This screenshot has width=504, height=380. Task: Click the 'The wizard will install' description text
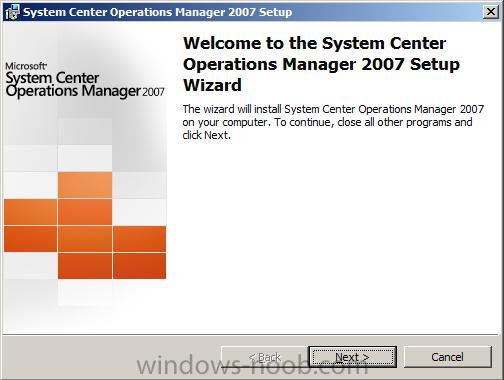(x=333, y=122)
